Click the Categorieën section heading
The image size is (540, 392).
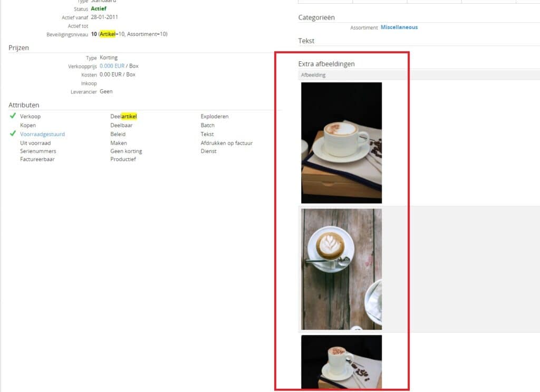click(316, 17)
